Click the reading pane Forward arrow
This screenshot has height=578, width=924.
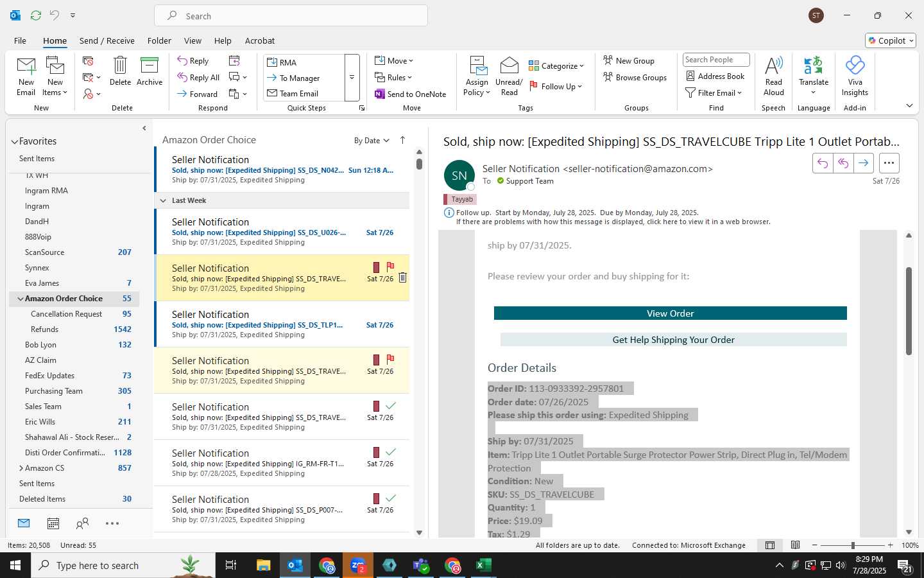(x=864, y=163)
